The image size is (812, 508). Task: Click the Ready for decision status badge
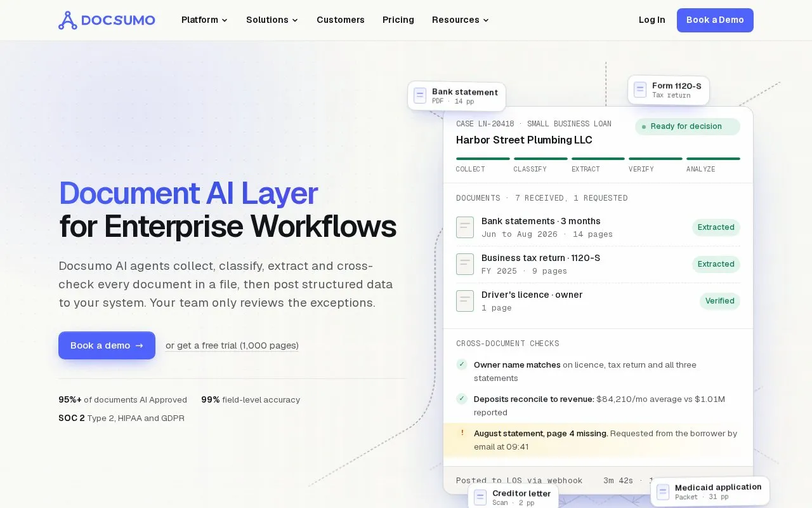pyautogui.click(x=688, y=126)
